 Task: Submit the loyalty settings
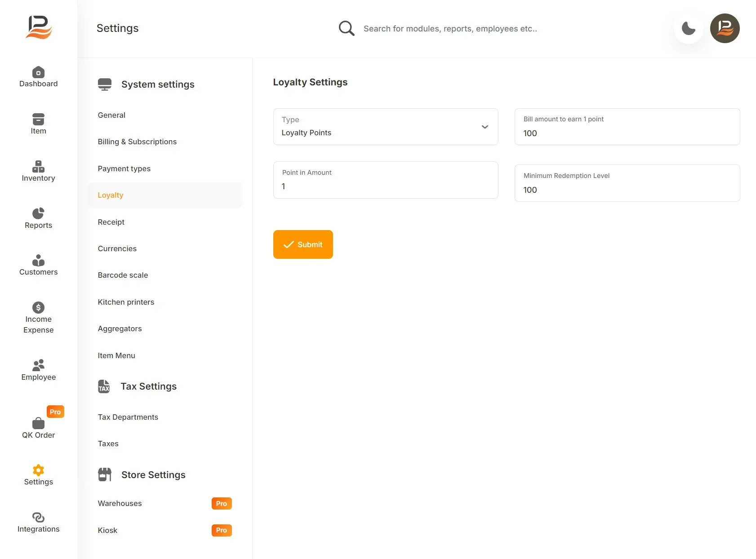click(303, 244)
